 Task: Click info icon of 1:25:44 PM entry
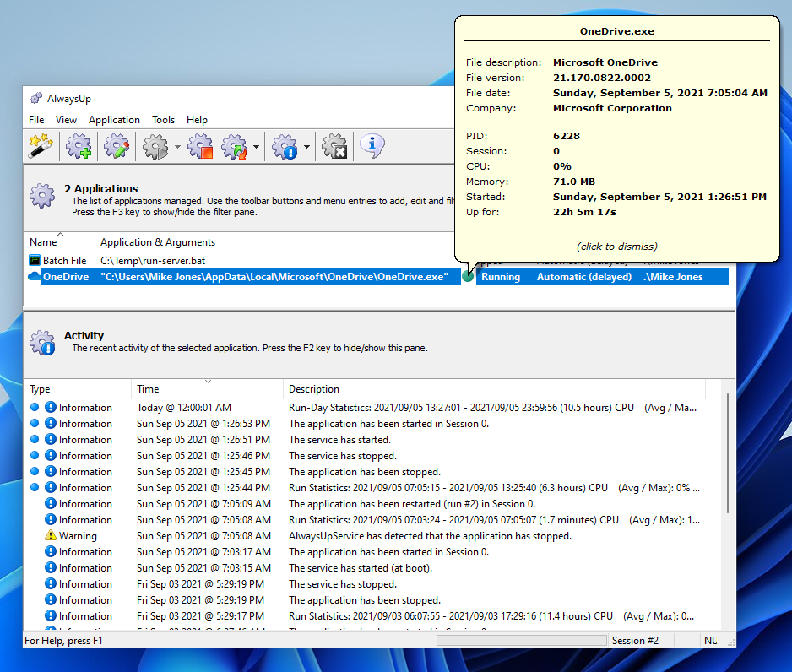point(51,487)
